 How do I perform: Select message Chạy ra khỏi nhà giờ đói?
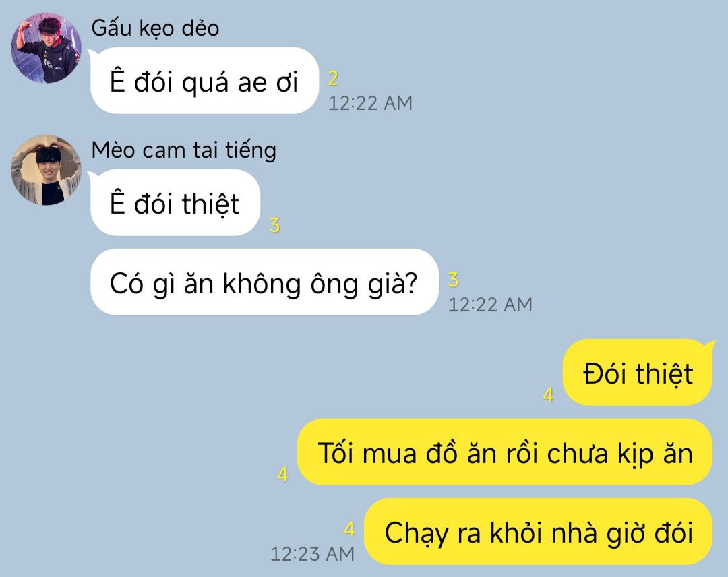[x=538, y=532]
